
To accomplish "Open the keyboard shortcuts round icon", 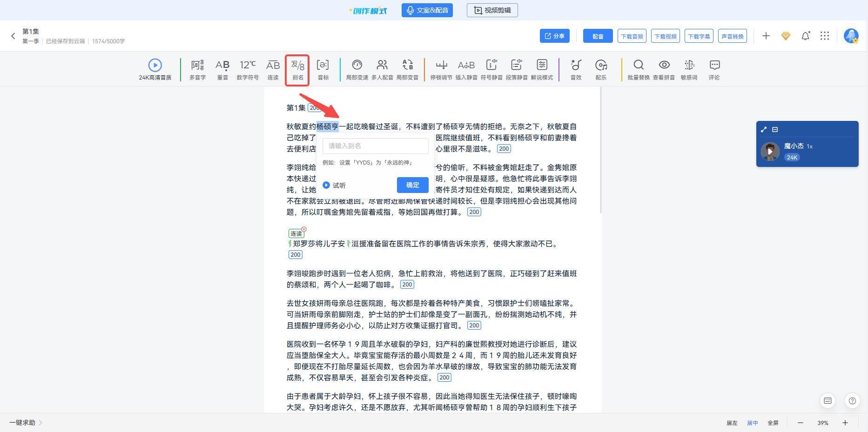I will point(828,400).
